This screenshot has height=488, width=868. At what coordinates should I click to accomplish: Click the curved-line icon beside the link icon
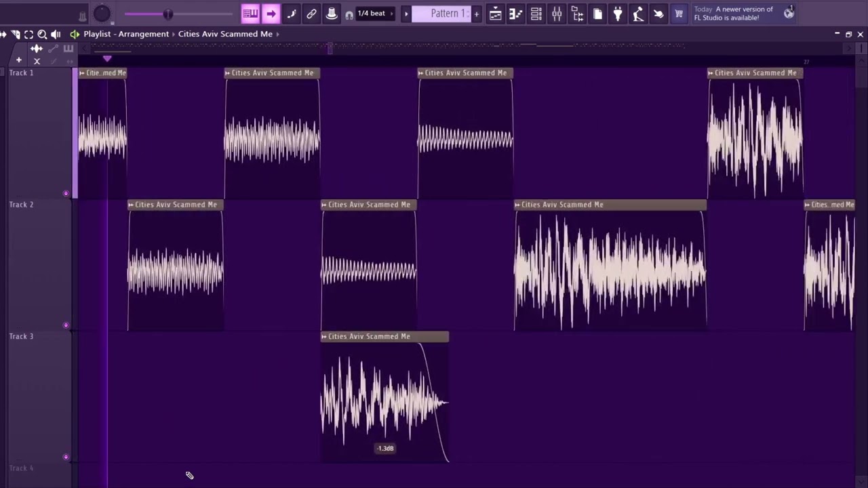coord(292,14)
